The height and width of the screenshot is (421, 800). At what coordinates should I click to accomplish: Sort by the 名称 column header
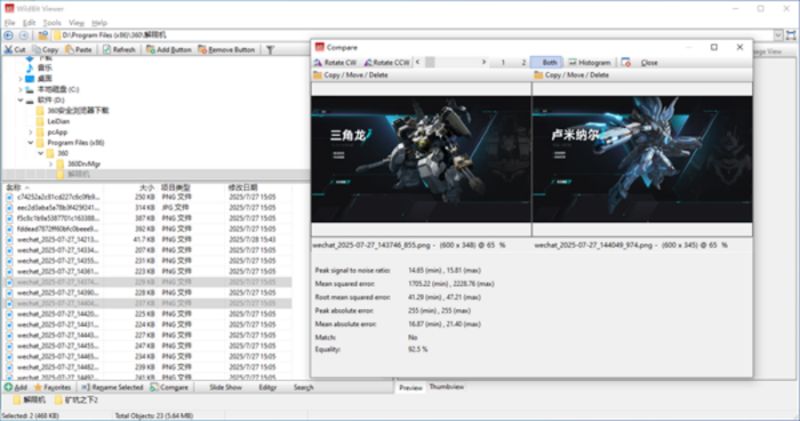click(x=13, y=188)
